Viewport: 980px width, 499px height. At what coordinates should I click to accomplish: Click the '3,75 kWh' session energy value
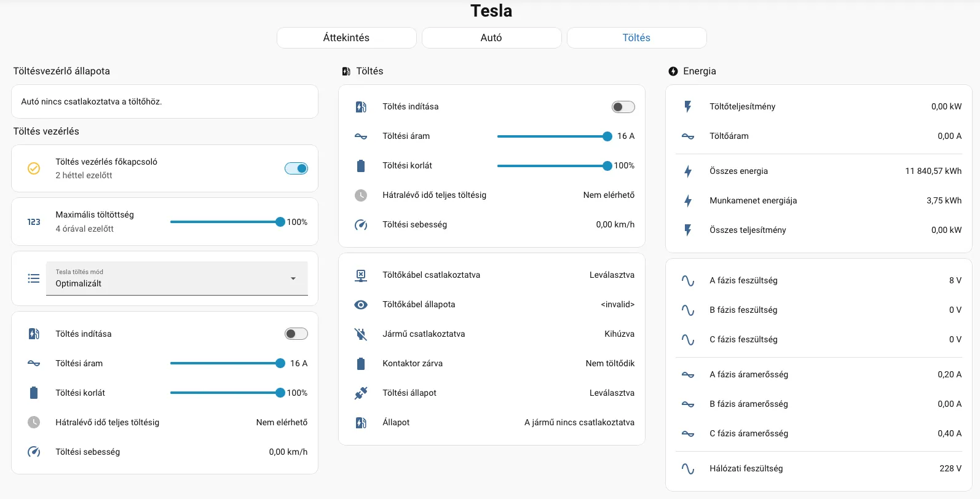click(944, 201)
